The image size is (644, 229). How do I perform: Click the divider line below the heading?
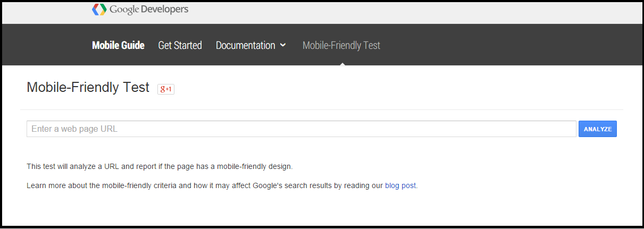coord(322,109)
